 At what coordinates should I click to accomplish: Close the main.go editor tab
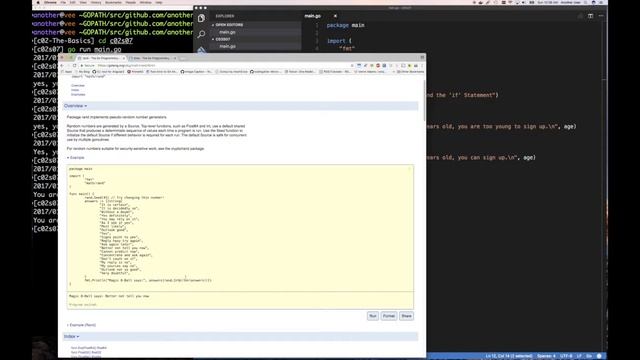pyautogui.click(x=335, y=16)
